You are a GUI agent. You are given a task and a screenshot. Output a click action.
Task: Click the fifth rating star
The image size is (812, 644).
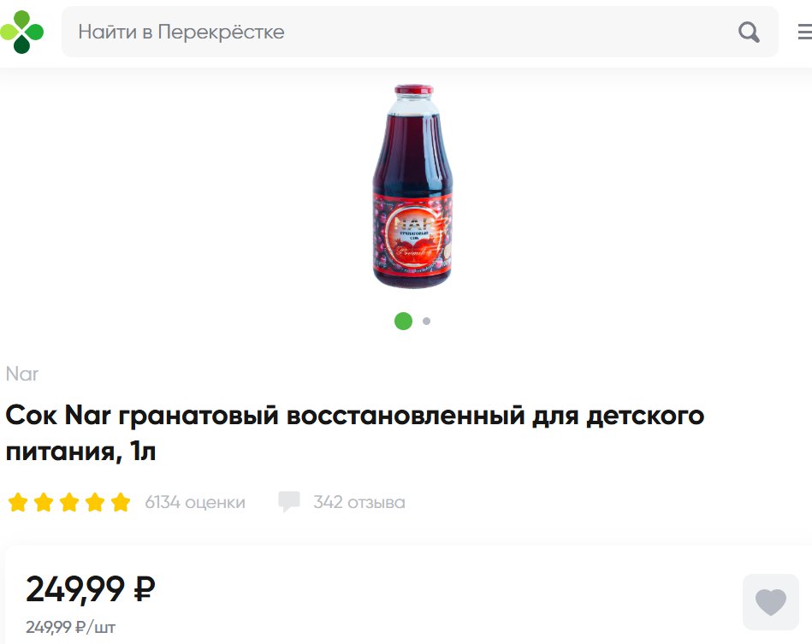121,502
